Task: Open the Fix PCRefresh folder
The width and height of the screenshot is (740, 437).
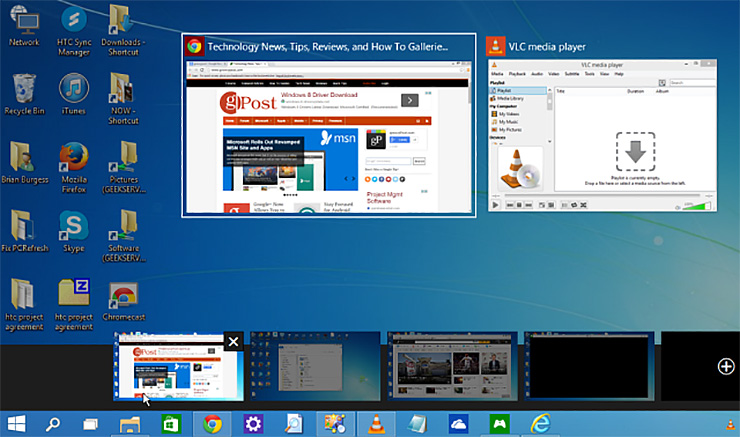Action: 25,231
